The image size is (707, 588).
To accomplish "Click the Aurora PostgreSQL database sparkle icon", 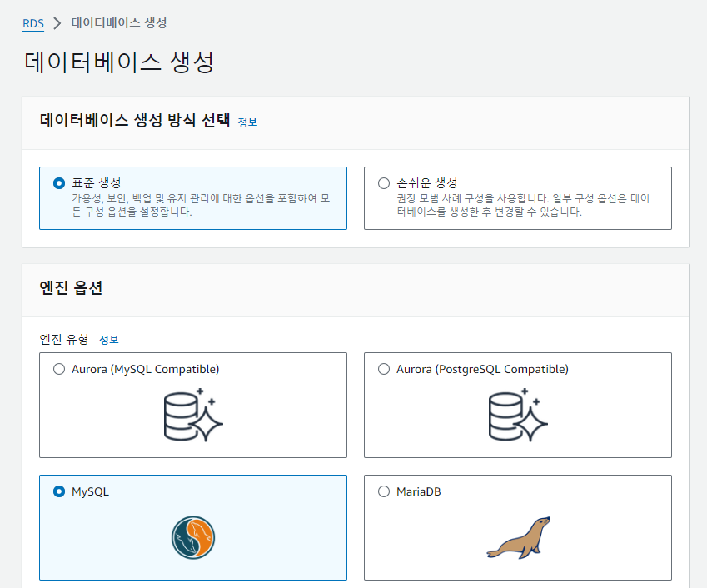I will click(x=518, y=415).
